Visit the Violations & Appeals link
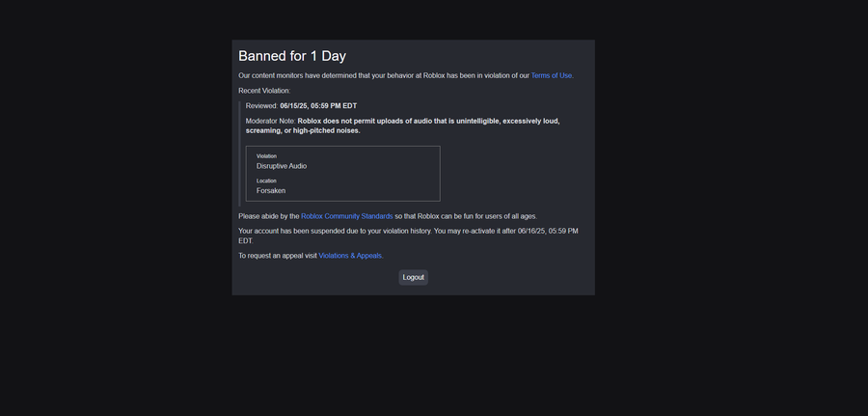Image resolution: width=868 pixels, height=416 pixels. [350, 256]
